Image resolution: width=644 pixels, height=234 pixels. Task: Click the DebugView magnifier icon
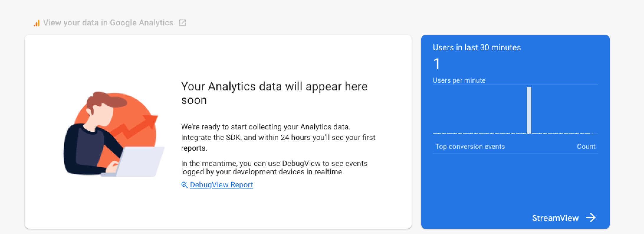tap(184, 185)
